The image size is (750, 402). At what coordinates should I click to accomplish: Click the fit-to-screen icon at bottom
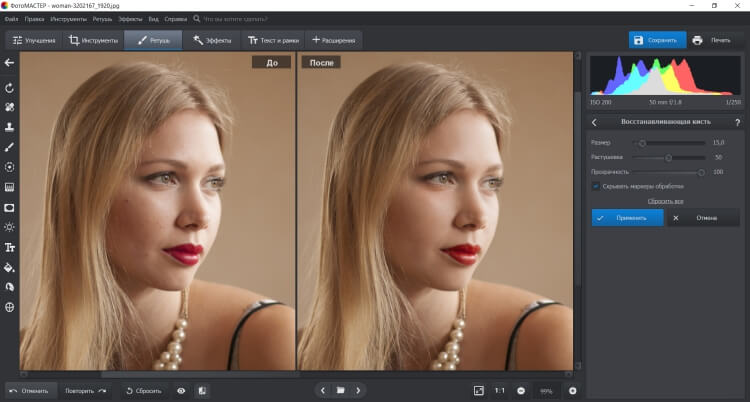pyautogui.click(x=479, y=391)
